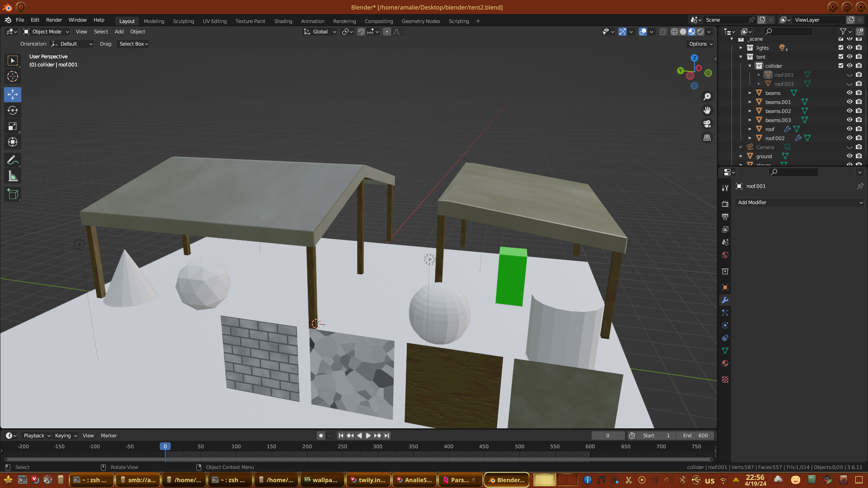
Task: Open the Add Modifier dropdown
Action: point(799,202)
